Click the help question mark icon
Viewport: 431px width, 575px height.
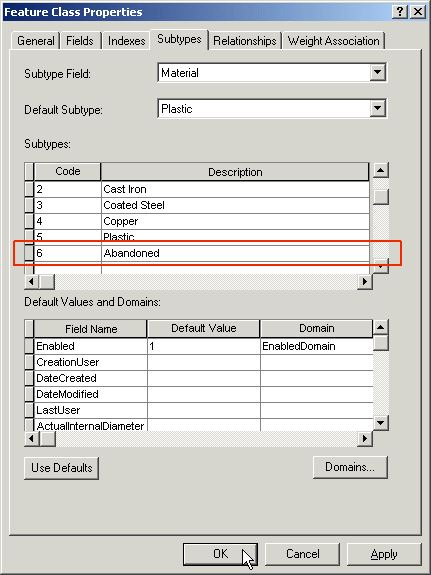400,12
